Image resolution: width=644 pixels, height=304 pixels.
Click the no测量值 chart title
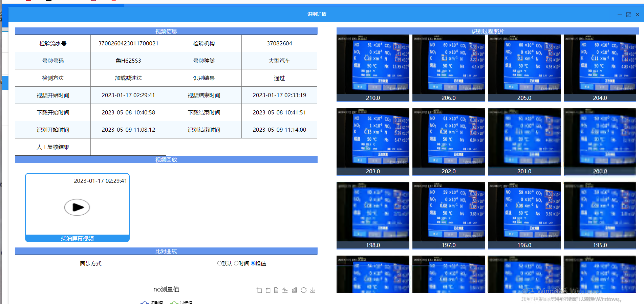click(166, 289)
